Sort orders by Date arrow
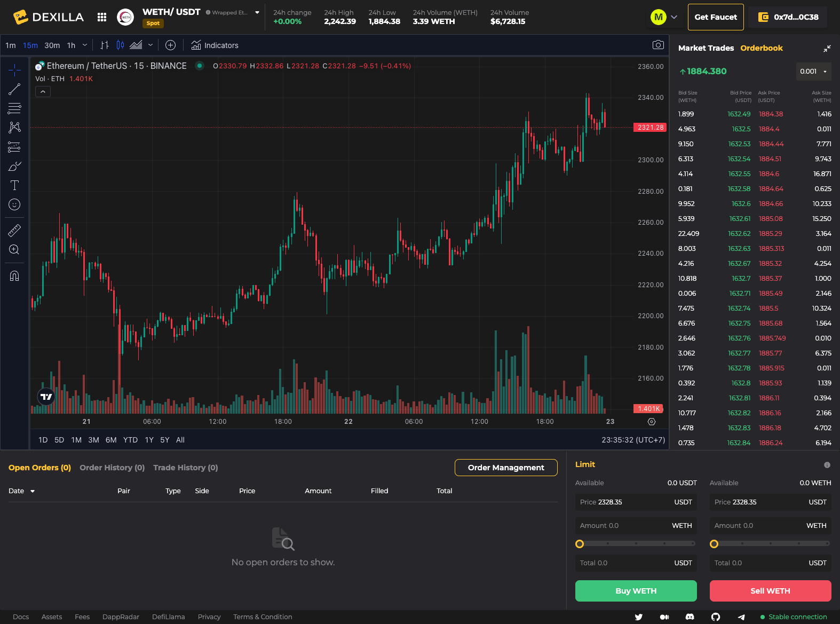The height and width of the screenshot is (624, 840). point(33,491)
